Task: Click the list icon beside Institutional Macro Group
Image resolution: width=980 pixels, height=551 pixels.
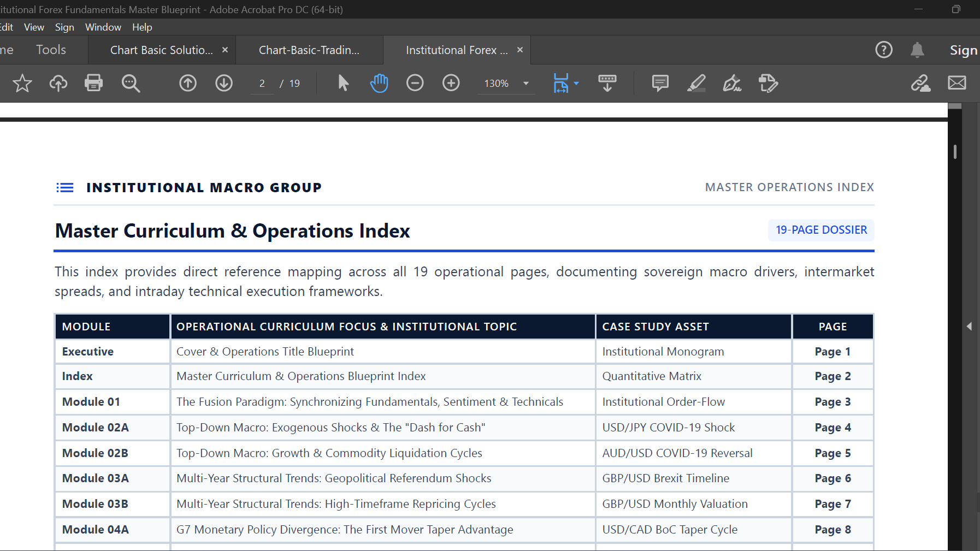Action: [65, 188]
